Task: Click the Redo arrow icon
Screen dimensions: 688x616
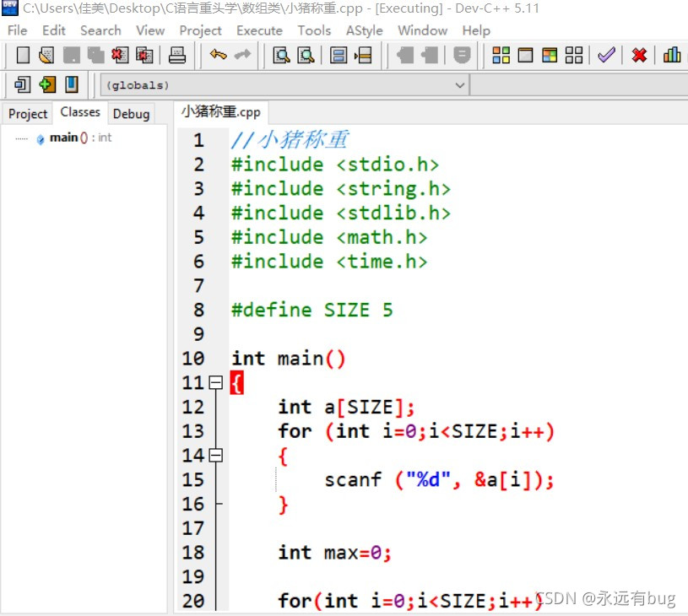Action: point(242,55)
